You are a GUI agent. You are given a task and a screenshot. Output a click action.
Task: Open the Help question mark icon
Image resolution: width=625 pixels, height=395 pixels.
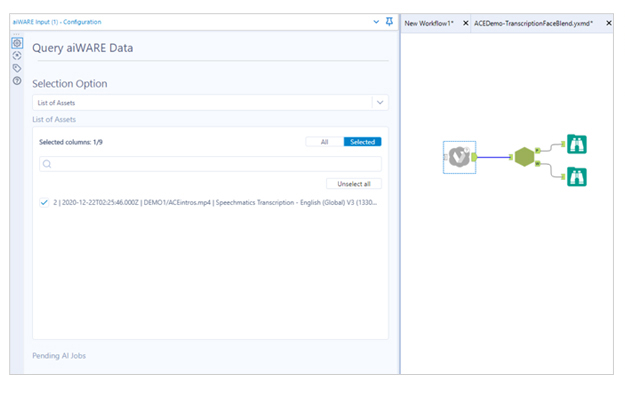tap(17, 81)
